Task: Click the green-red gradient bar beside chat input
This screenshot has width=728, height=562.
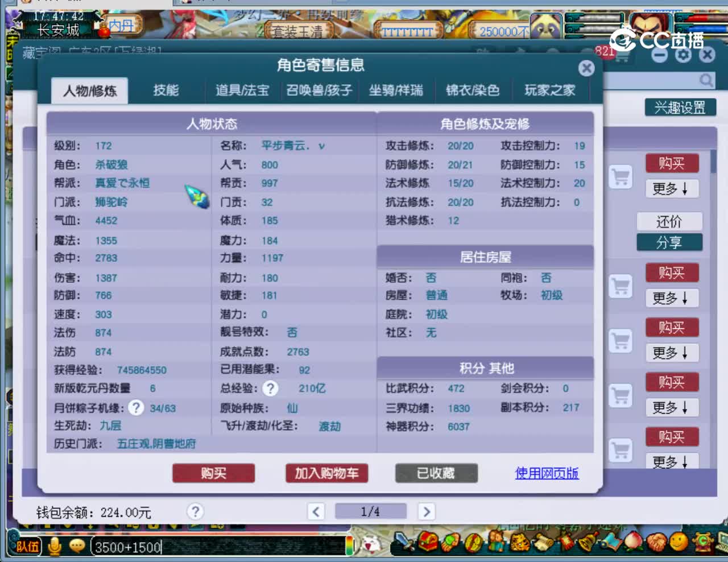Action: 349,547
